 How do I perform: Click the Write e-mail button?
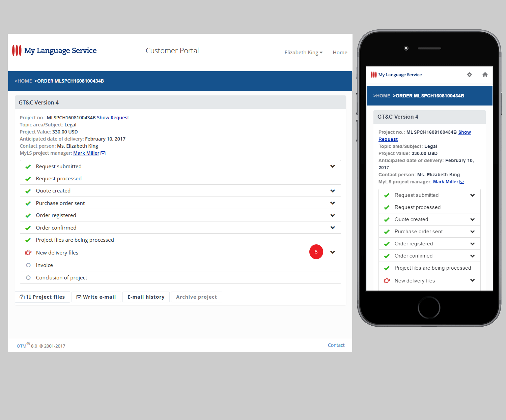pos(96,297)
